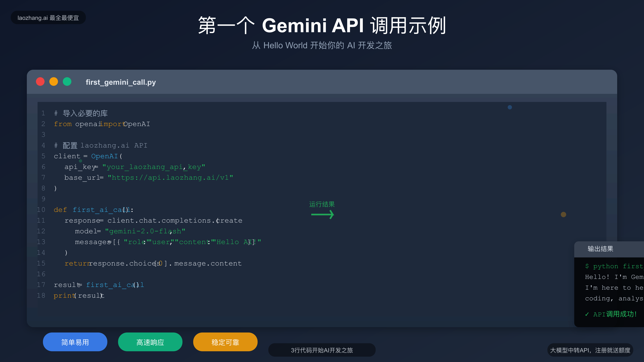
Task: Click the green zoom circle icon
Action: (67, 82)
